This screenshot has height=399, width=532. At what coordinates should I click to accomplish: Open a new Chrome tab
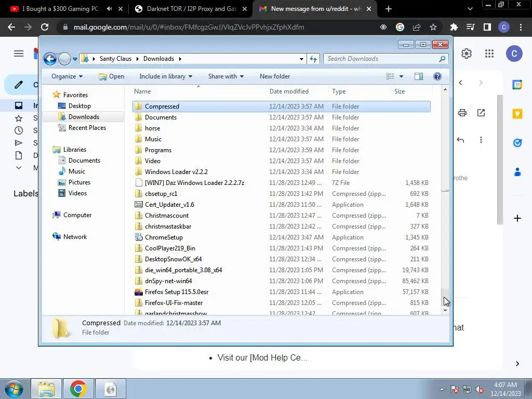[x=389, y=9]
